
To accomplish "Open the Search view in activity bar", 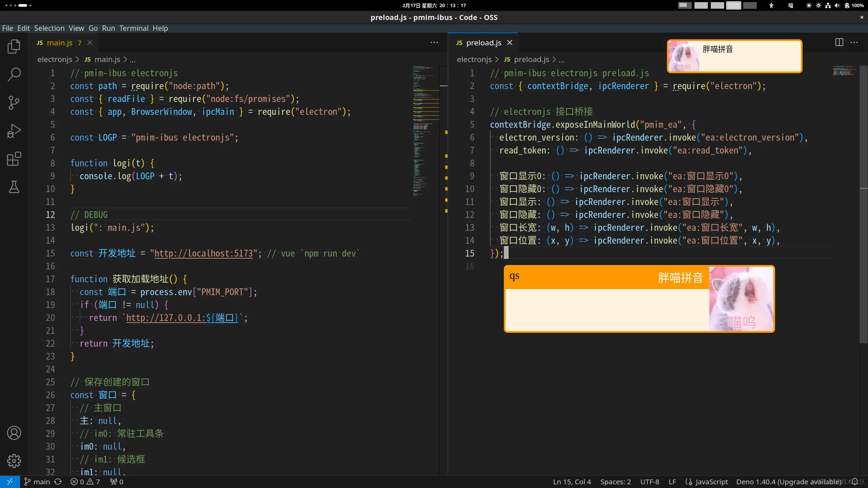I will (14, 74).
